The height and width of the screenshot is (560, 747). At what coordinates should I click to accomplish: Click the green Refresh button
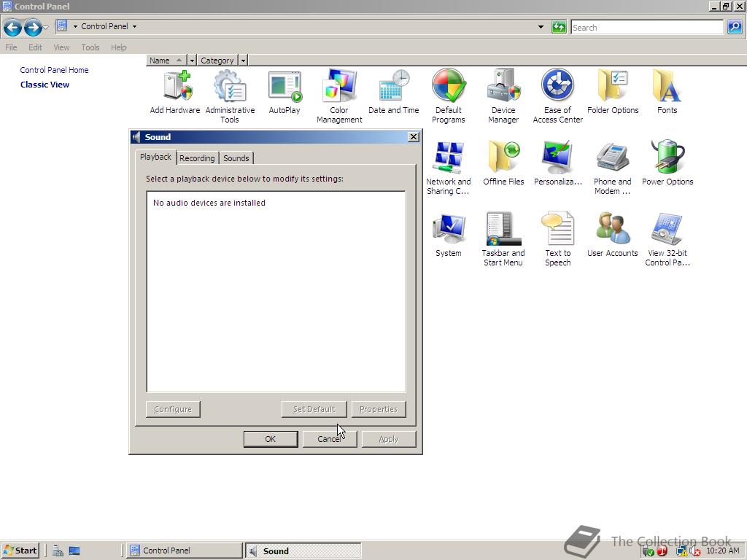pyautogui.click(x=558, y=27)
